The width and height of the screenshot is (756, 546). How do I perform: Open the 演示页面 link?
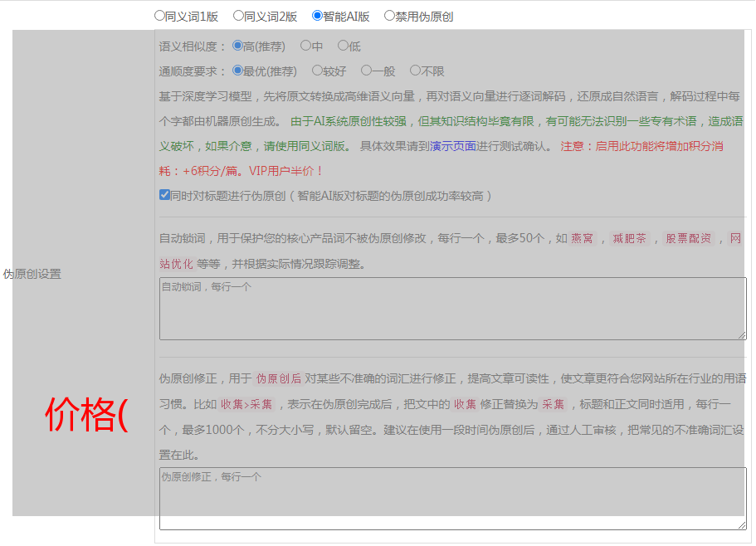[x=452, y=146]
